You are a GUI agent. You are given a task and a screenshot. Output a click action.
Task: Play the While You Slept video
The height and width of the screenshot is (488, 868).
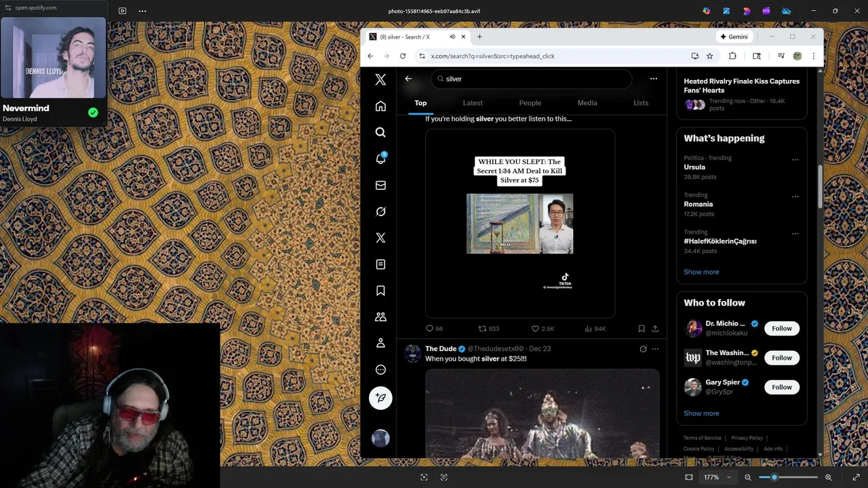(520, 224)
